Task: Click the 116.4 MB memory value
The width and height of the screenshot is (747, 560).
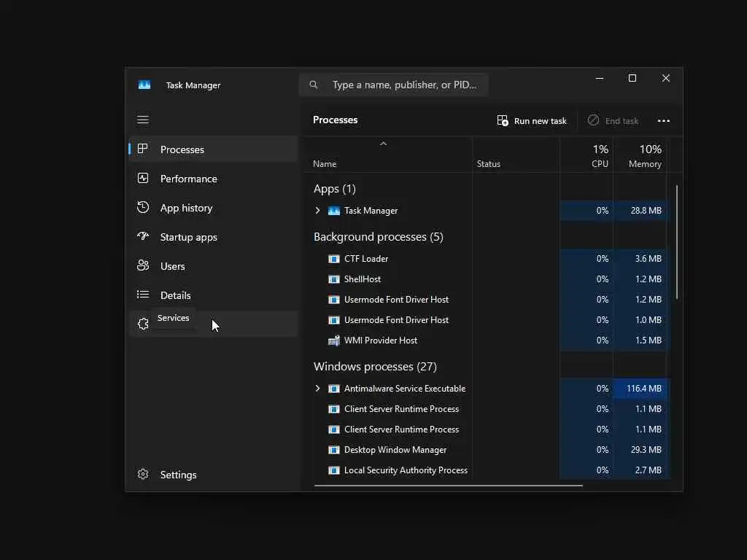Action: pyautogui.click(x=643, y=389)
